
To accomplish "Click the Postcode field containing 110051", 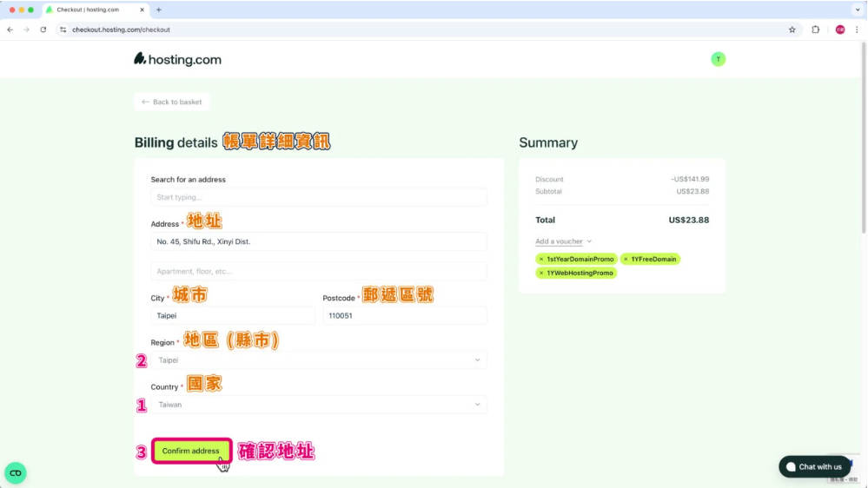I will (x=405, y=316).
